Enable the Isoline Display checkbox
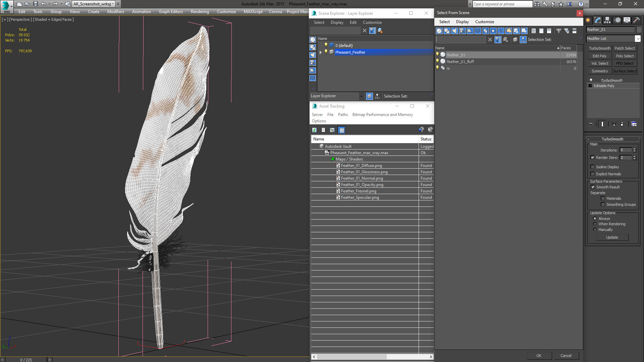 [x=593, y=167]
